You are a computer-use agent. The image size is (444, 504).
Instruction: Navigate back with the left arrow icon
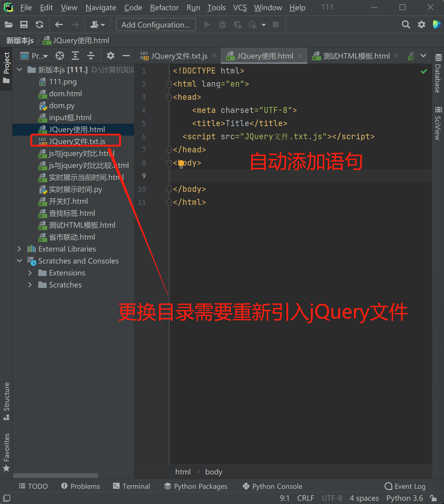point(59,24)
